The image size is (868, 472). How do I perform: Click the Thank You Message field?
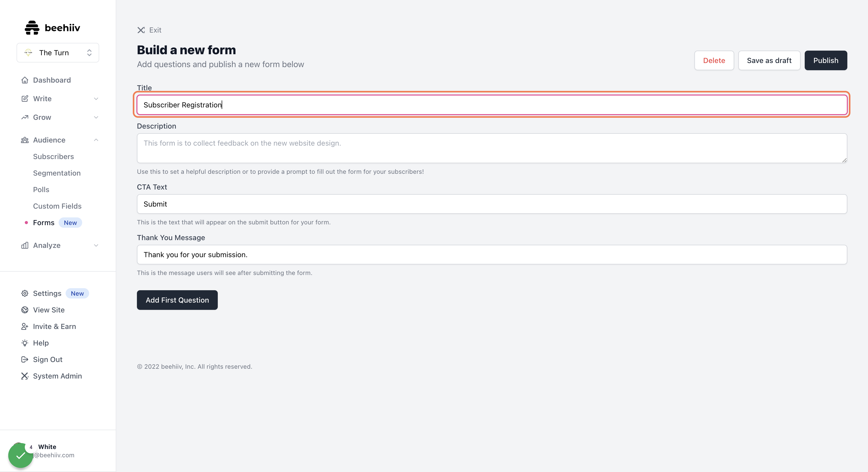pos(492,254)
